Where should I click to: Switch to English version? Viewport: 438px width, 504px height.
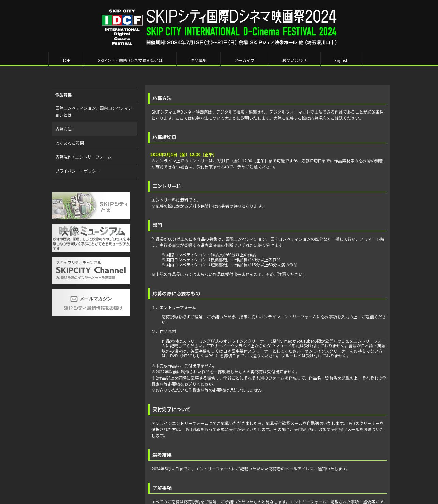(341, 60)
